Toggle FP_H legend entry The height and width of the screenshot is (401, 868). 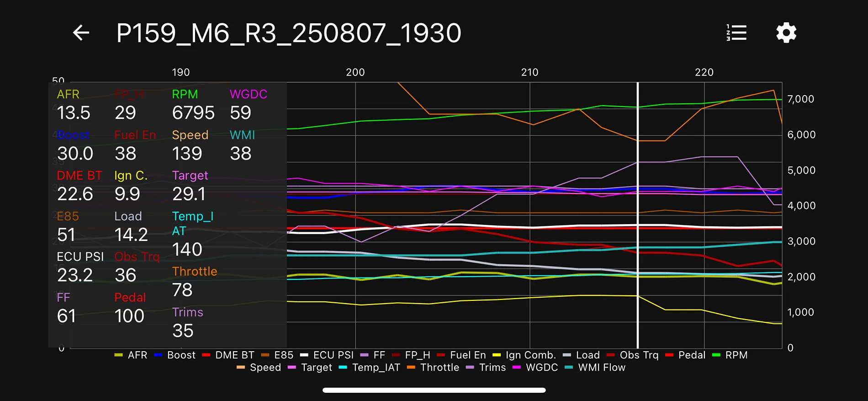(411, 355)
